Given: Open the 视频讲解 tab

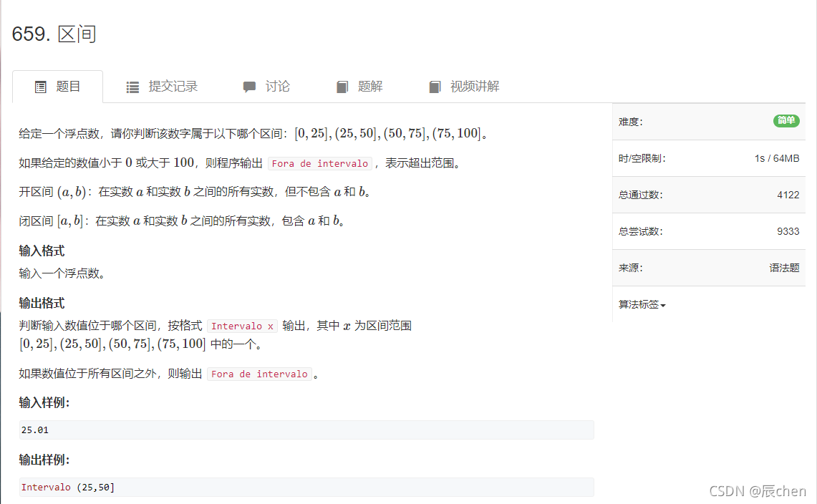Looking at the screenshot, I should tap(464, 87).
